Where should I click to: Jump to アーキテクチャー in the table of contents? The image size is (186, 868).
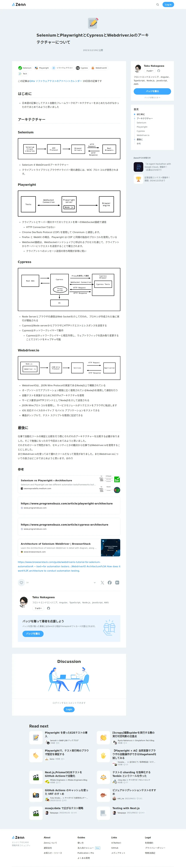coord(145,118)
